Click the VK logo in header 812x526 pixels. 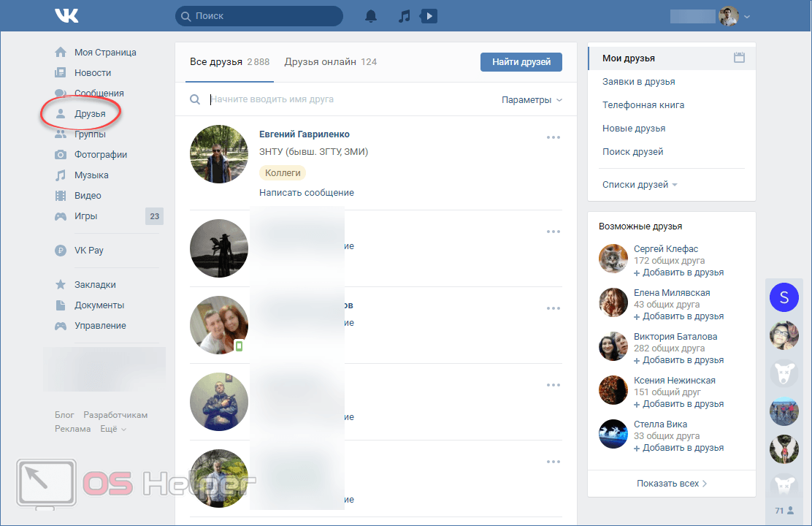click(68, 15)
